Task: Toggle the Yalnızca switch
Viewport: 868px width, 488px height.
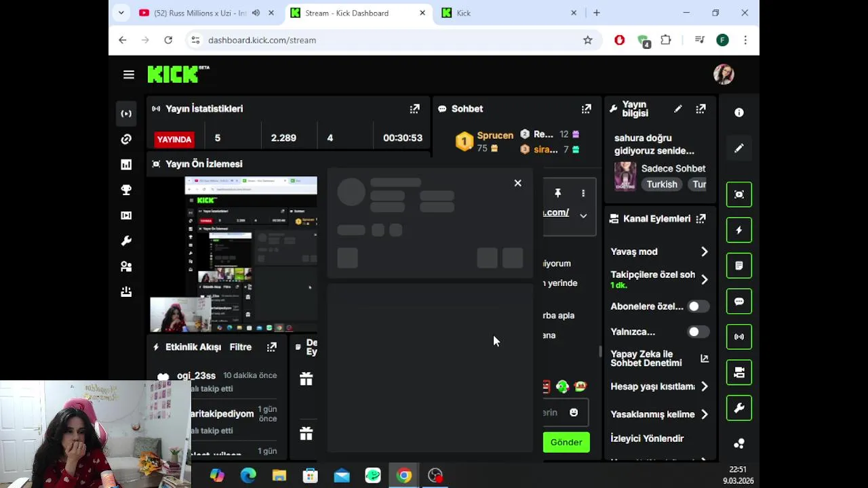Action: [698, 331]
